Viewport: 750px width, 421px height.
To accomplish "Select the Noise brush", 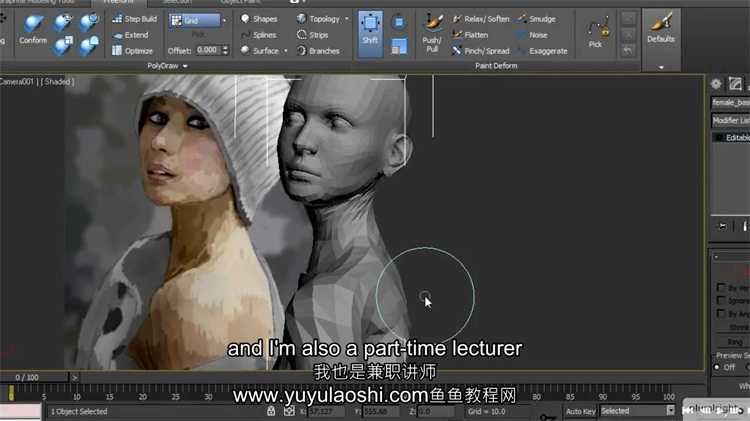I will (532, 35).
